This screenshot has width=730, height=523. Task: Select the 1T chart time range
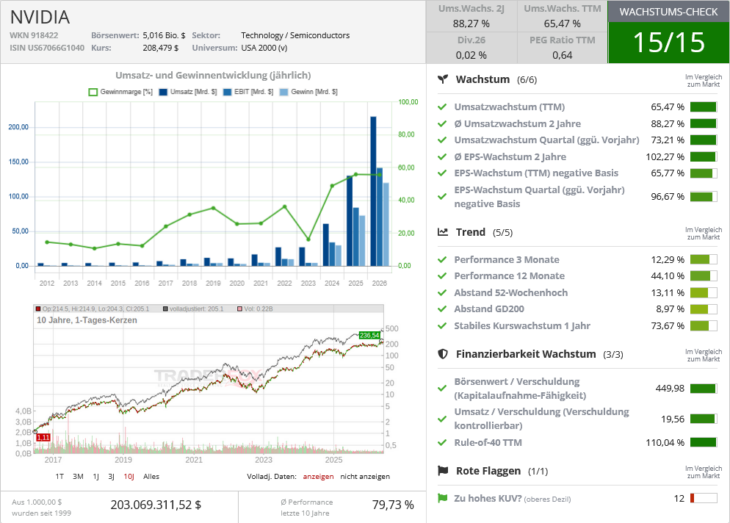coord(60,476)
